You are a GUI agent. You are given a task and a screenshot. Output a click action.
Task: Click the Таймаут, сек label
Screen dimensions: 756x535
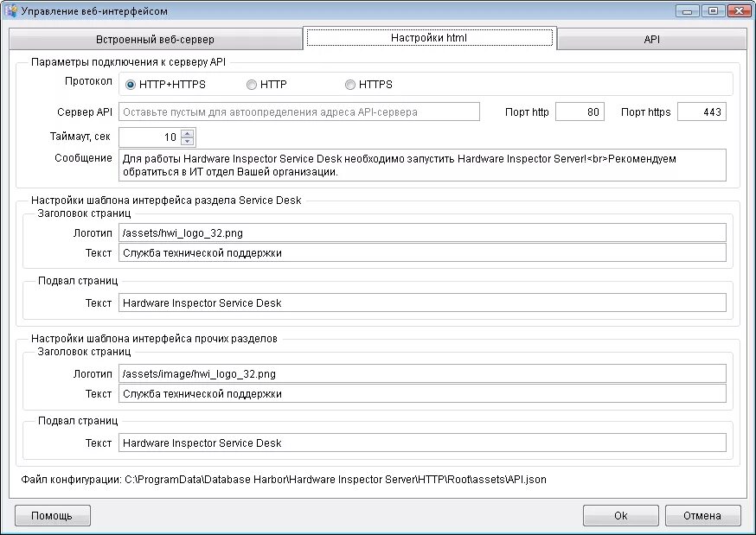pyautogui.click(x=80, y=137)
